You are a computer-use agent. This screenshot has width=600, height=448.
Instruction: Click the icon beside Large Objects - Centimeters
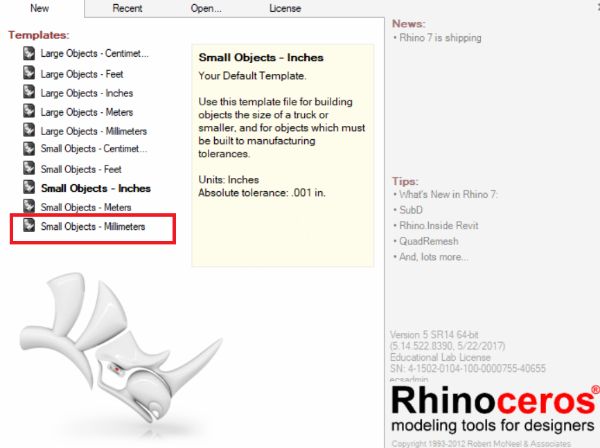click(29, 53)
